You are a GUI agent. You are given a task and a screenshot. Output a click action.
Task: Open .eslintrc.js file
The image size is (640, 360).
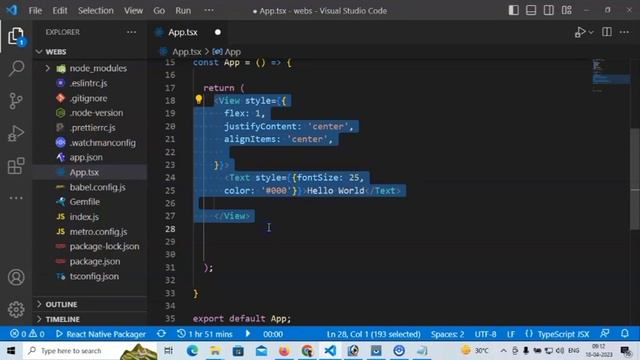(88, 83)
